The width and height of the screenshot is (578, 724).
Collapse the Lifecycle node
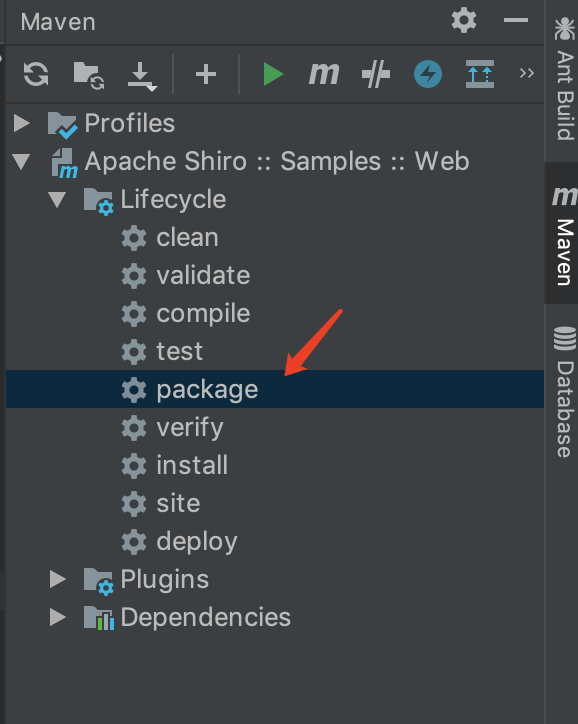click(x=57, y=199)
